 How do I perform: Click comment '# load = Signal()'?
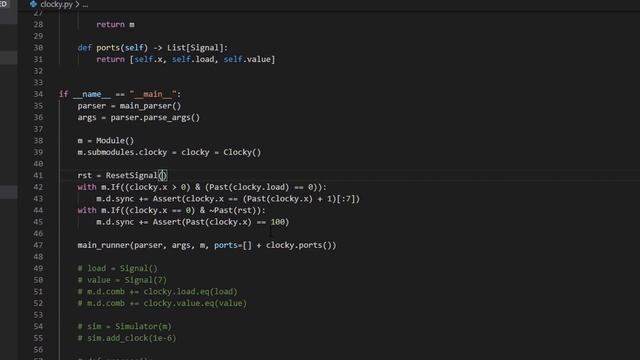118,269
